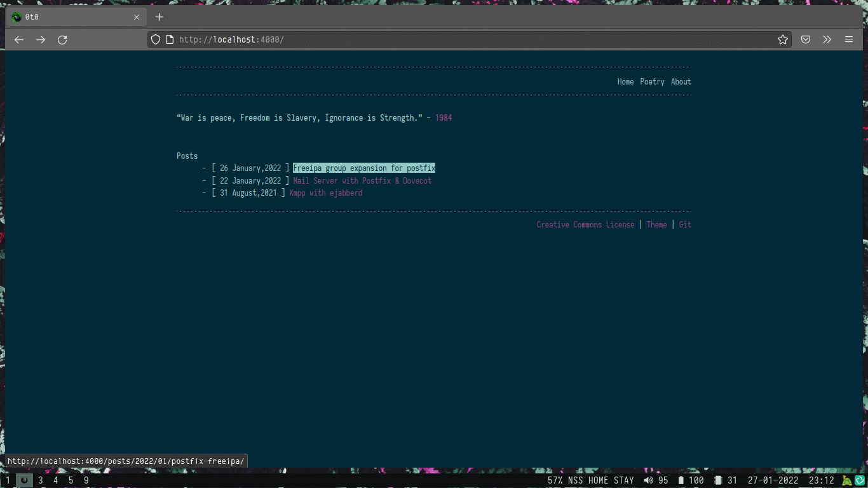The image size is (868, 488).
Task: Open Mail Server with Postfix & Dovecot post
Action: pyautogui.click(x=362, y=181)
